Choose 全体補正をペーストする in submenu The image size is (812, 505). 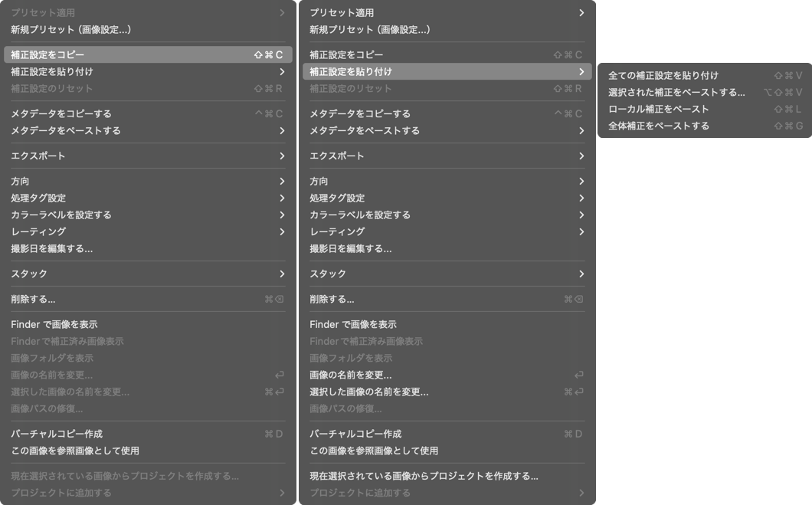point(705,126)
